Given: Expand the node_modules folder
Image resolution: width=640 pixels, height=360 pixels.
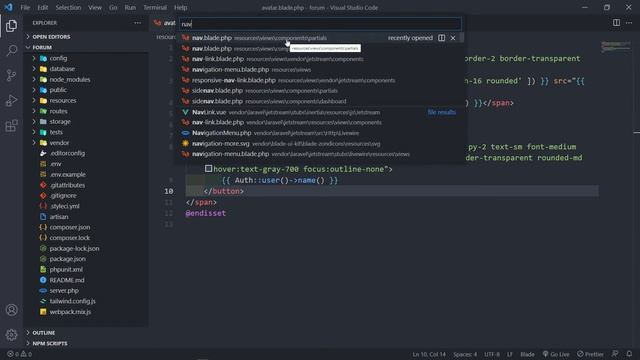Looking at the screenshot, I should [86, 80].
